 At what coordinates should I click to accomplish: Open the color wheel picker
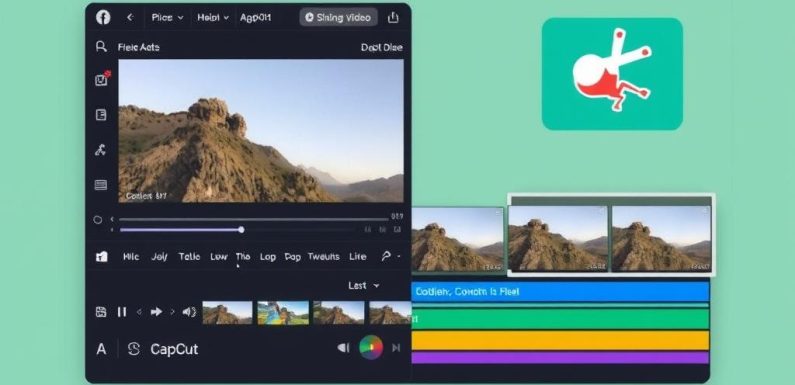tap(371, 347)
